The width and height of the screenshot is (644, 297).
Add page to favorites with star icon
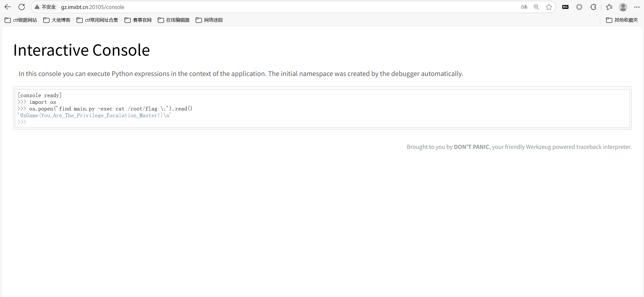(549, 7)
